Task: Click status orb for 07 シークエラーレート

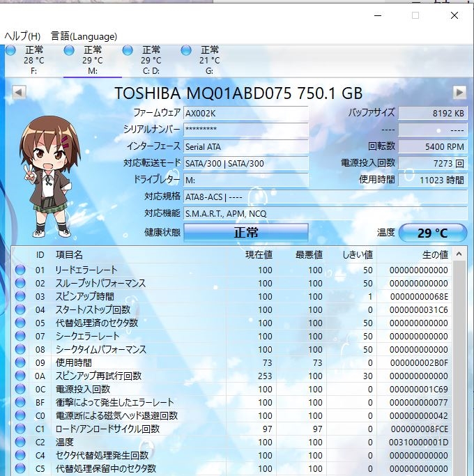Action: (x=20, y=336)
